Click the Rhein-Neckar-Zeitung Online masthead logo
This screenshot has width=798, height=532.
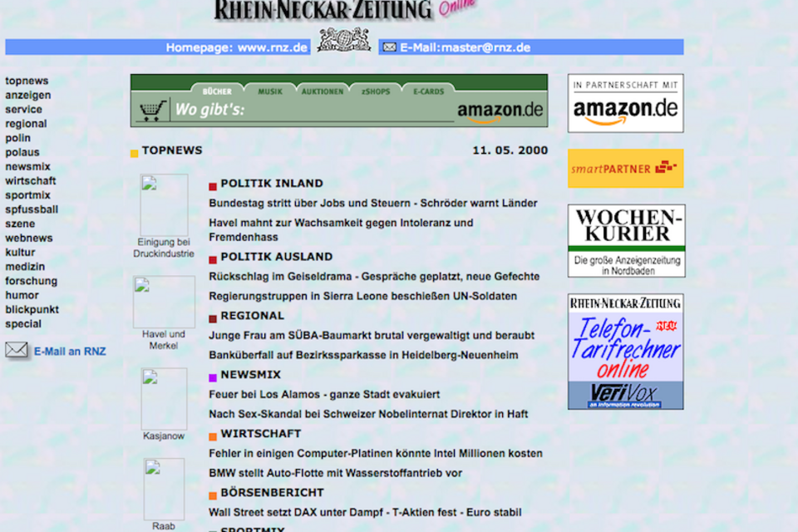pos(346,10)
